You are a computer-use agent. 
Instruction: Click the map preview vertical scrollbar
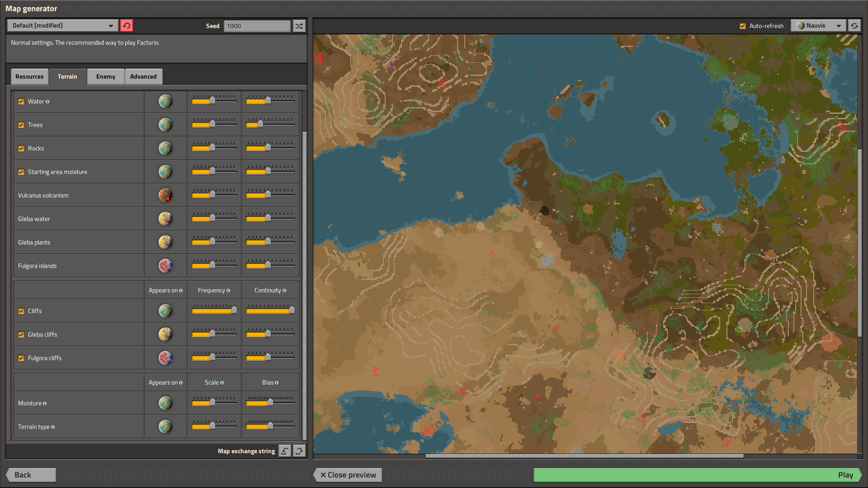click(859, 243)
